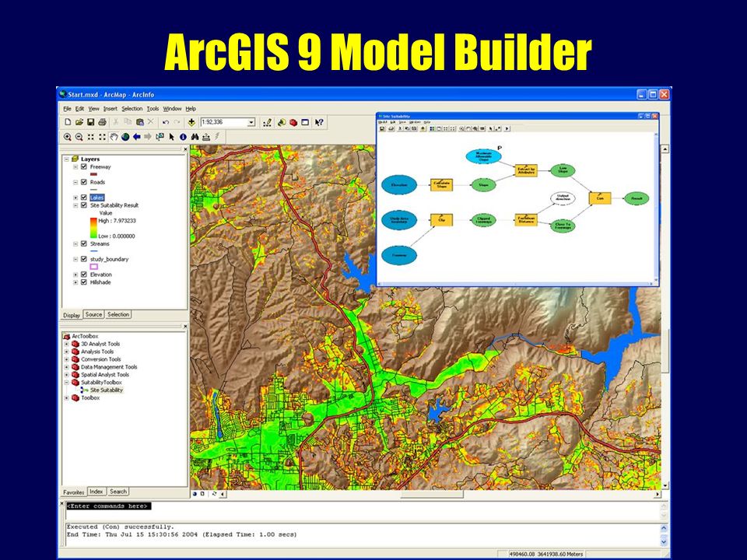This screenshot has height=560, width=747.
Task: Select the Measure ruler tool
Action: pyautogui.click(x=205, y=137)
